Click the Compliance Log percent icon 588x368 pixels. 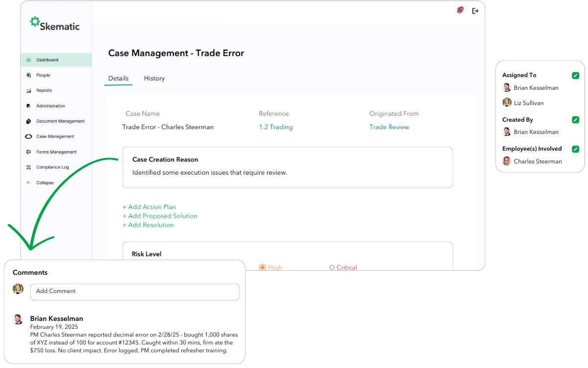point(28,167)
